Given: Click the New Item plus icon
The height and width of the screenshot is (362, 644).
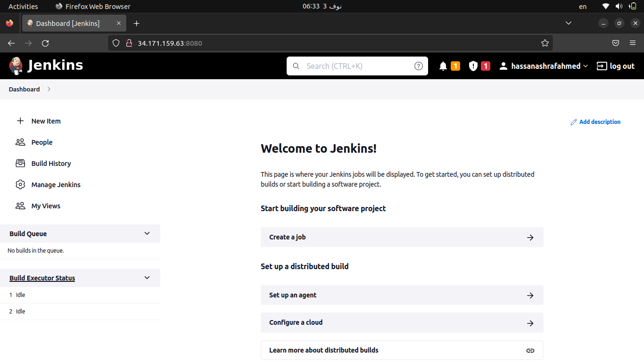Looking at the screenshot, I should (x=20, y=121).
